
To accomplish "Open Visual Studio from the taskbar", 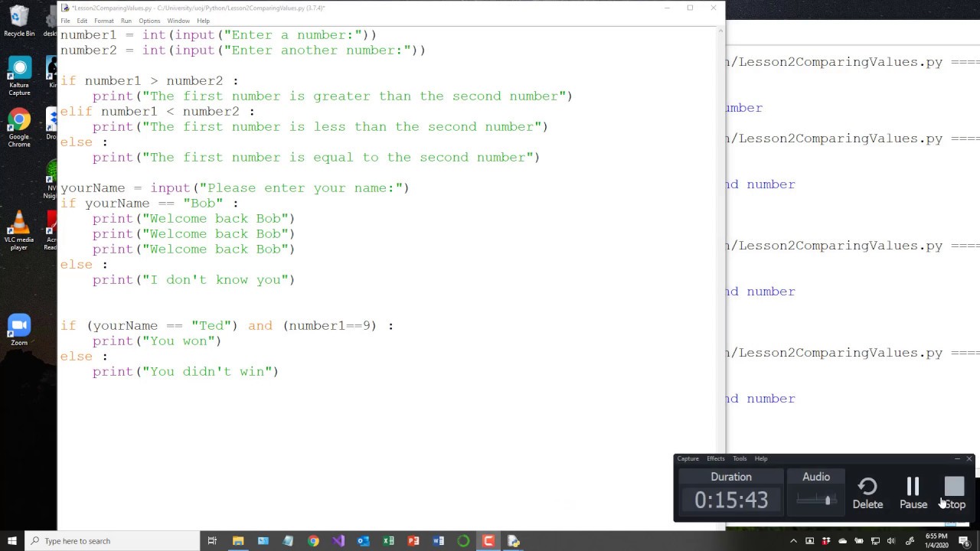I will (338, 541).
